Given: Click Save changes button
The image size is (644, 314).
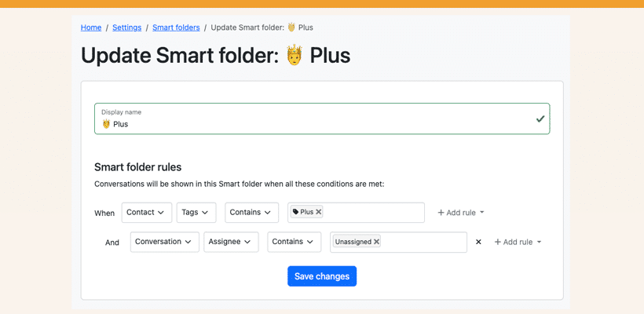Looking at the screenshot, I should [x=322, y=276].
